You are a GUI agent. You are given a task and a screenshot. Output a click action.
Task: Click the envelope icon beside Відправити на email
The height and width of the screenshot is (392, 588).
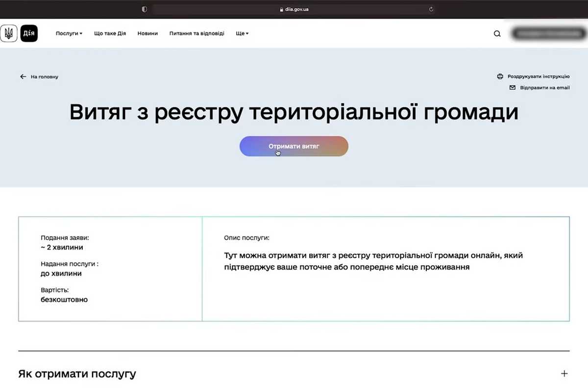[512, 88]
